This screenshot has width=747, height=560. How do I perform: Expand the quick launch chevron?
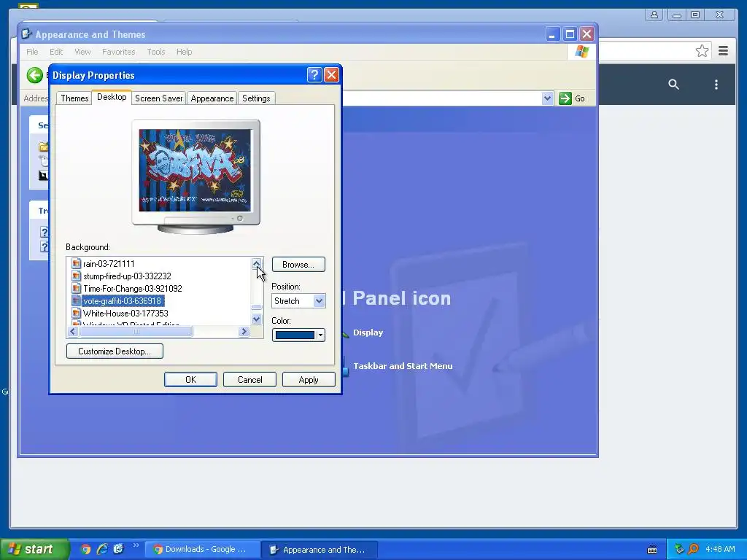click(x=136, y=545)
